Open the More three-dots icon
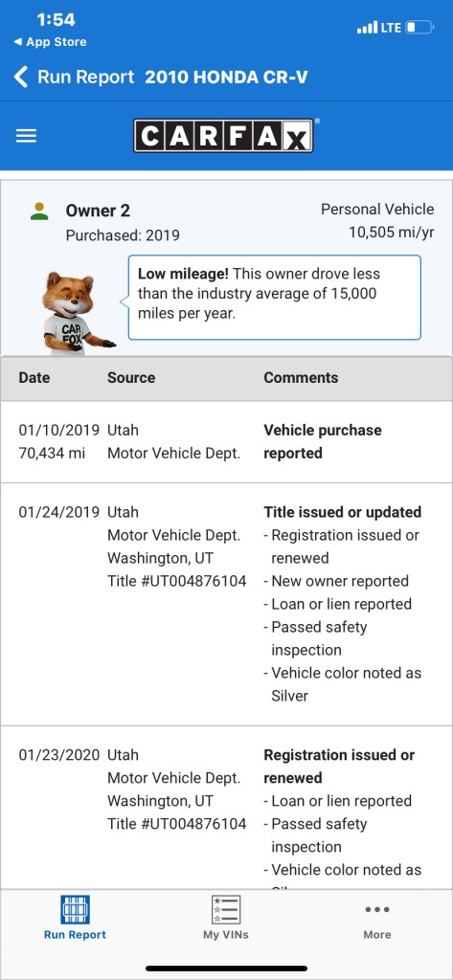Viewport: 453px width, 980px height. [377, 909]
